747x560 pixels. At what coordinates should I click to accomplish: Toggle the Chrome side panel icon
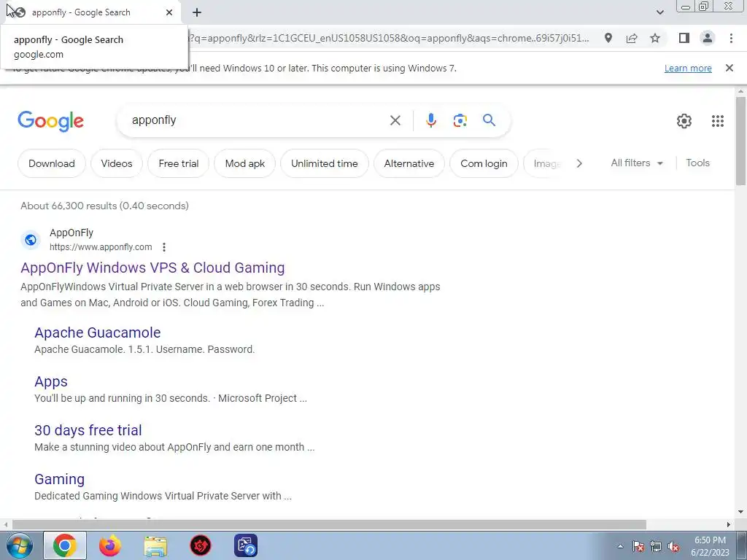coord(684,38)
